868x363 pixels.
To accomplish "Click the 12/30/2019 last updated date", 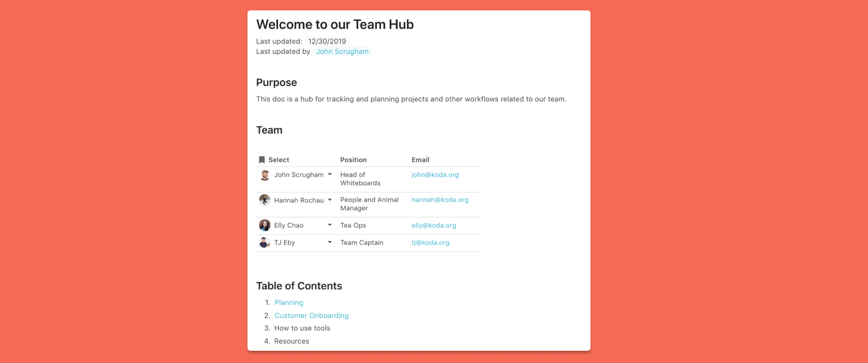I will click(327, 42).
